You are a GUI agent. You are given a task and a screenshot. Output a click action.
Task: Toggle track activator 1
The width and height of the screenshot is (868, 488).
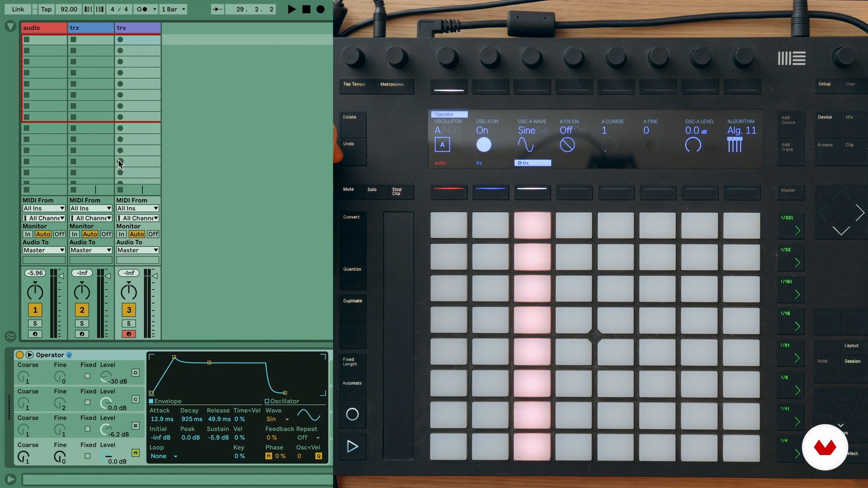tap(35, 310)
